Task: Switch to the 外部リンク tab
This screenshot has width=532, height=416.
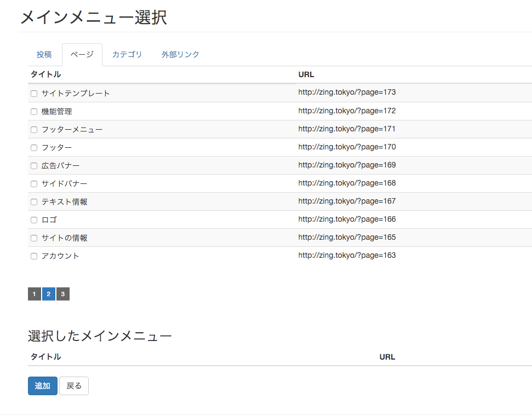Action: click(x=180, y=55)
